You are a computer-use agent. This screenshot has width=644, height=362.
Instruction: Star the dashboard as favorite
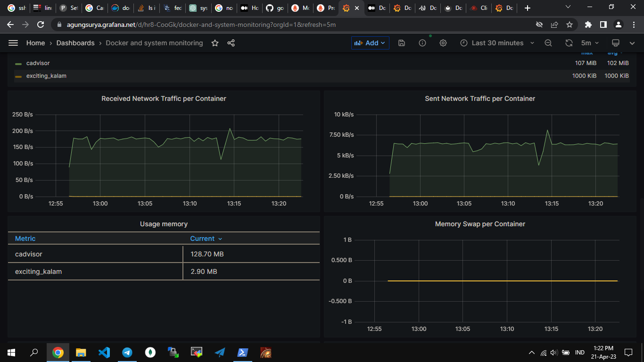pos(215,43)
